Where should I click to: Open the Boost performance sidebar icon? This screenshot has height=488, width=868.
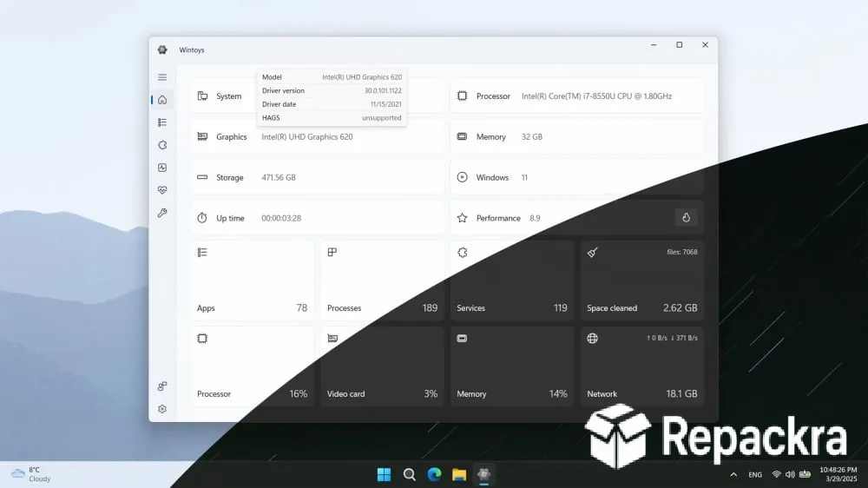[x=162, y=168]
